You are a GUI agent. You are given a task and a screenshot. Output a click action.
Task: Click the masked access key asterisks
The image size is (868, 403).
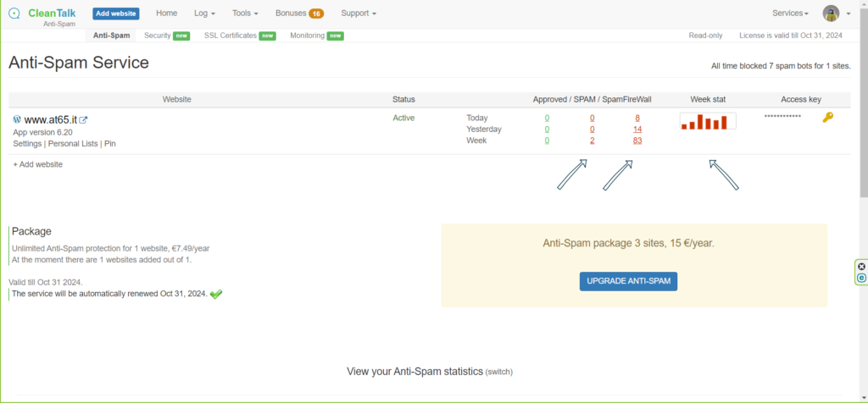782,117
